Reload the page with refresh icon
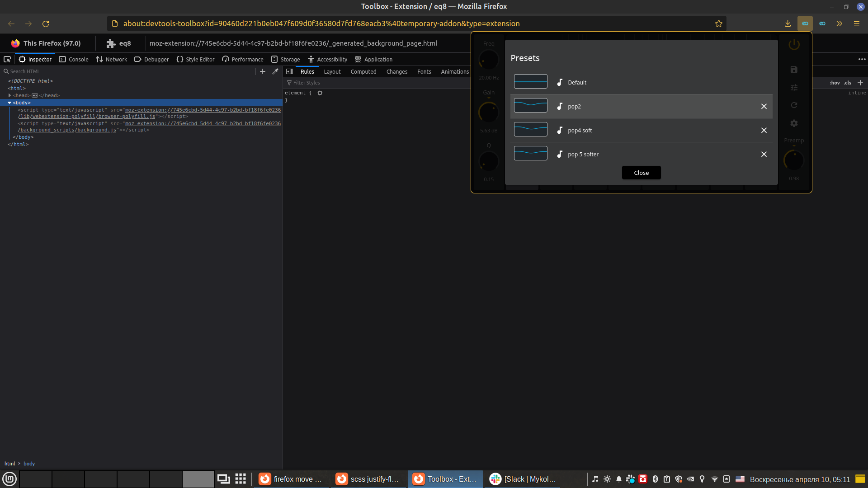 click(46, 23)
